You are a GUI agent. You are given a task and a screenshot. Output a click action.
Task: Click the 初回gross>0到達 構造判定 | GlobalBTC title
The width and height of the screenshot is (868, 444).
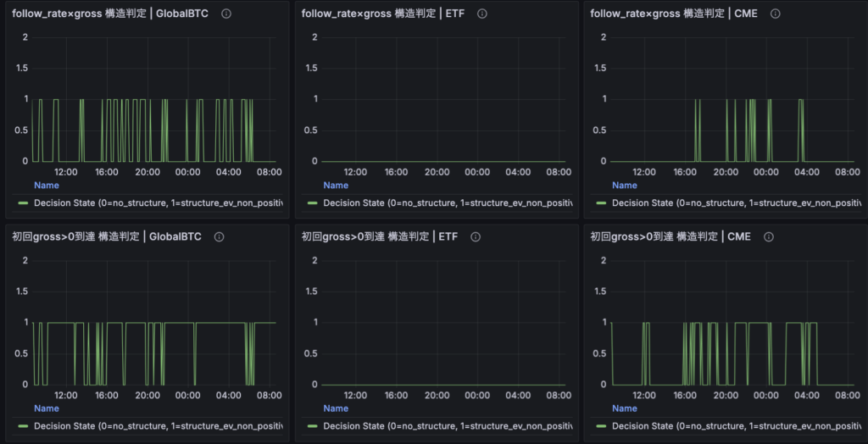pos(106,237)
